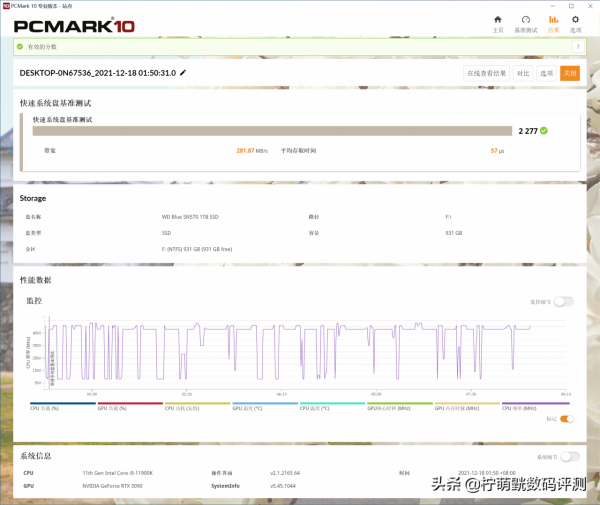Click the result name DESKTOP-0N67536_2021-12-18
The height and width of the screenshot is (505, 600).
click(x=98, y=73)
